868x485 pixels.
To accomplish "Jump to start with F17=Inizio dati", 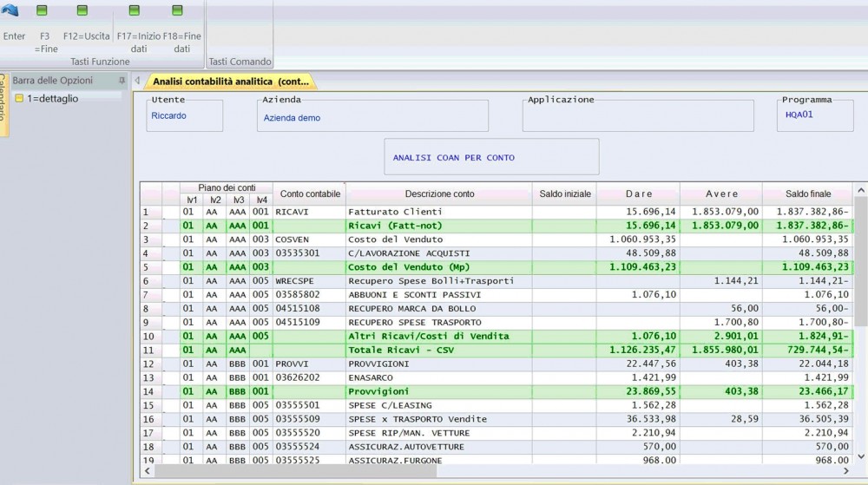I will click(x=135, y=10).
